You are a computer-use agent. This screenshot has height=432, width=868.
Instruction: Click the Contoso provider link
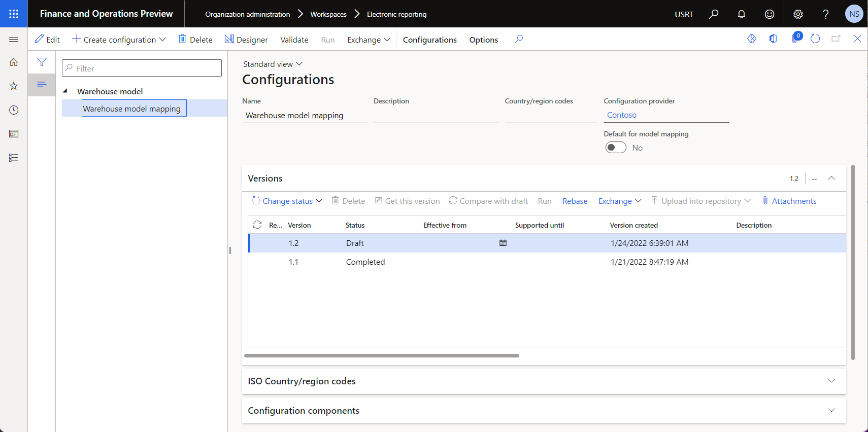(621, 115)
